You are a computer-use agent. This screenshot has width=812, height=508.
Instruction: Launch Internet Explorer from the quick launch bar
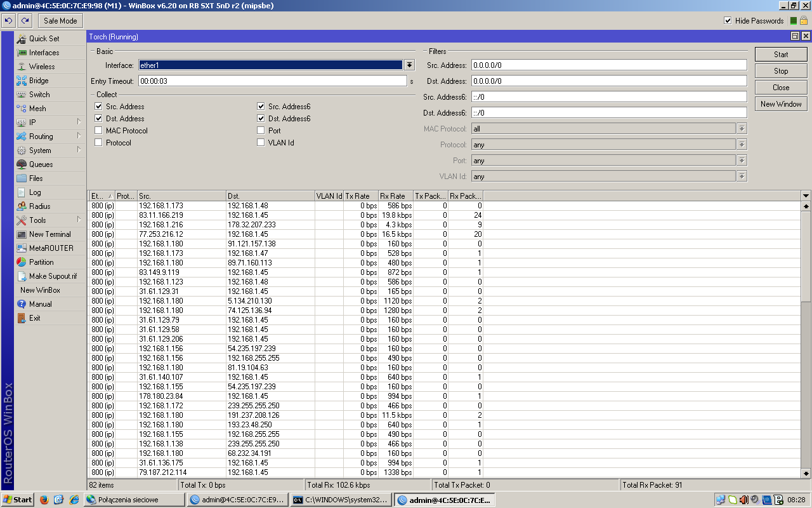(x=74, y=500)
